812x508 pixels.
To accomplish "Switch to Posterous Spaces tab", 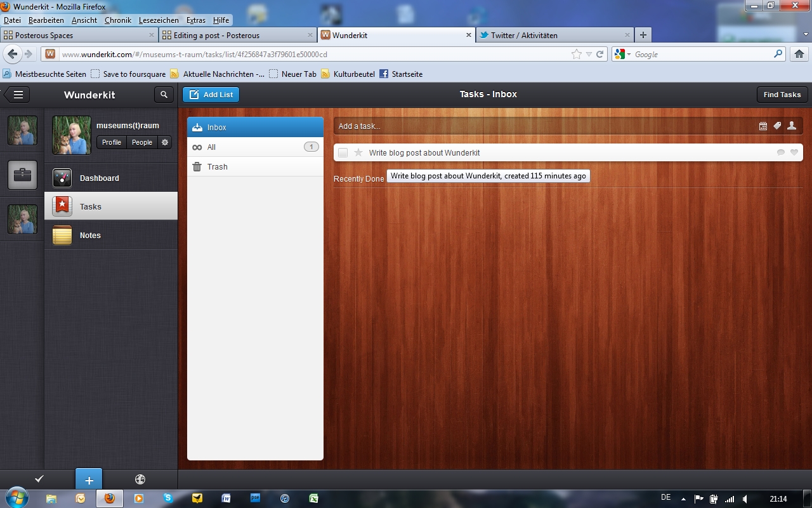I will [79, 36].
